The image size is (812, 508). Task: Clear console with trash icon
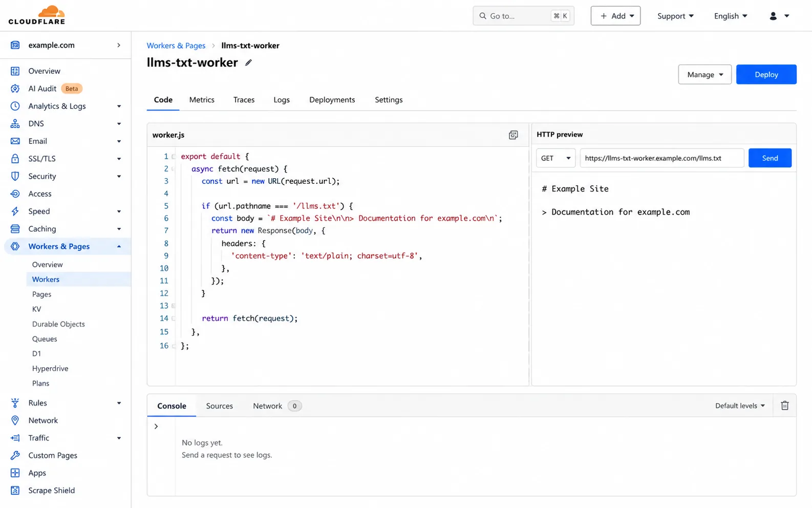pos(784,406)
